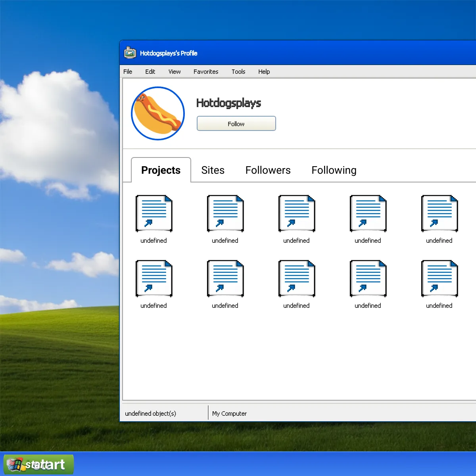Show the Followers tab
476x476 pixels.
268,170
